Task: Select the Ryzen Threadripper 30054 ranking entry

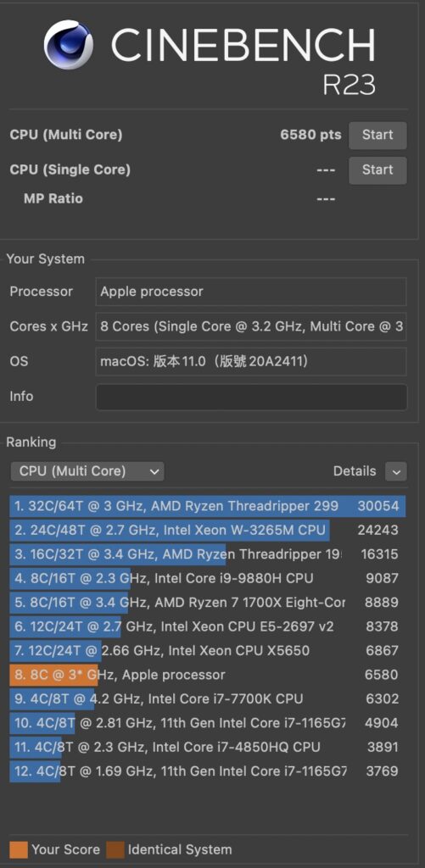Action: pos(208,506)
